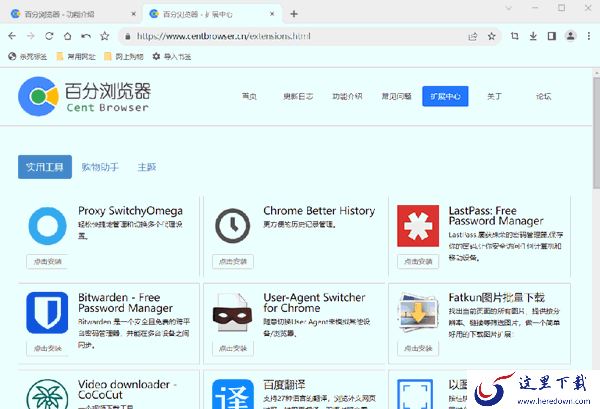
Task: Open the 论坛 nav item
Action: [x=543, y=96]
